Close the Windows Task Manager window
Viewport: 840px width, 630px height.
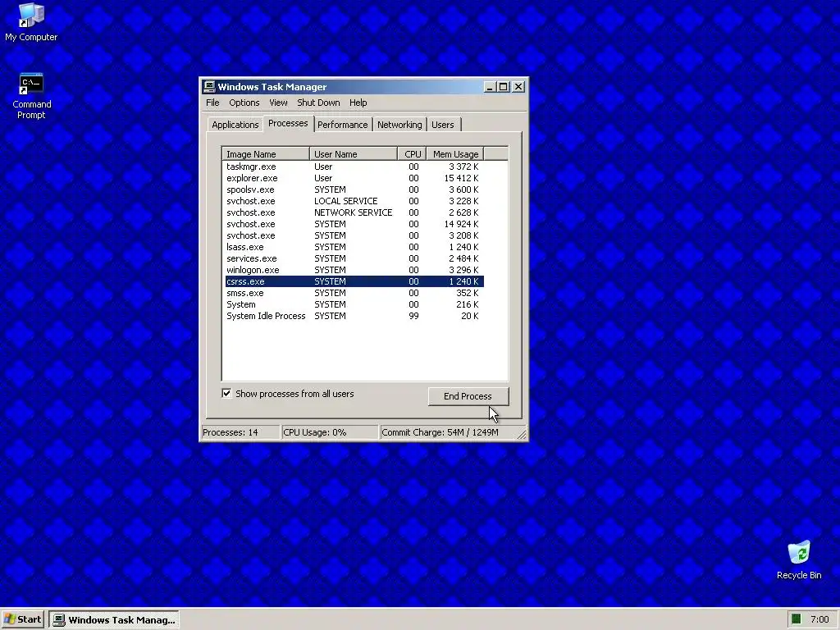pyautogui.click(x=518, y=87)
